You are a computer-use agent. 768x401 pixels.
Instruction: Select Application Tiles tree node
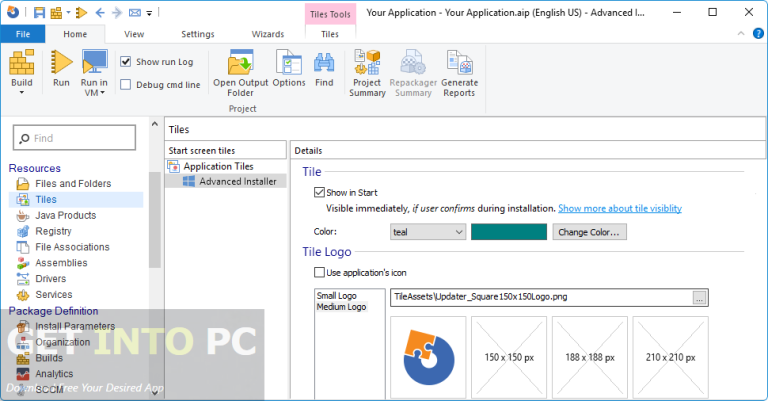218,166
